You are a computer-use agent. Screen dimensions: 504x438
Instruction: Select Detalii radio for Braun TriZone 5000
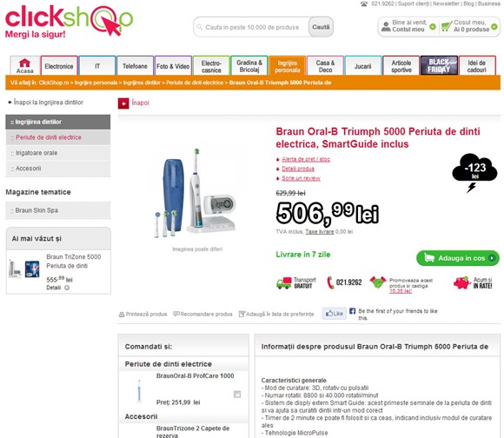point(67,288)
